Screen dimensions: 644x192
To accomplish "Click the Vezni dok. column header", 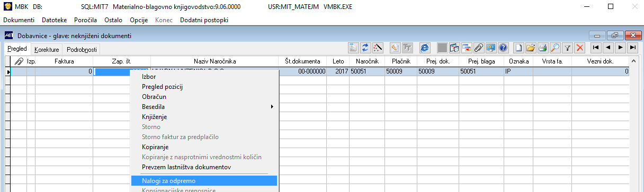I will click(601, 61).
